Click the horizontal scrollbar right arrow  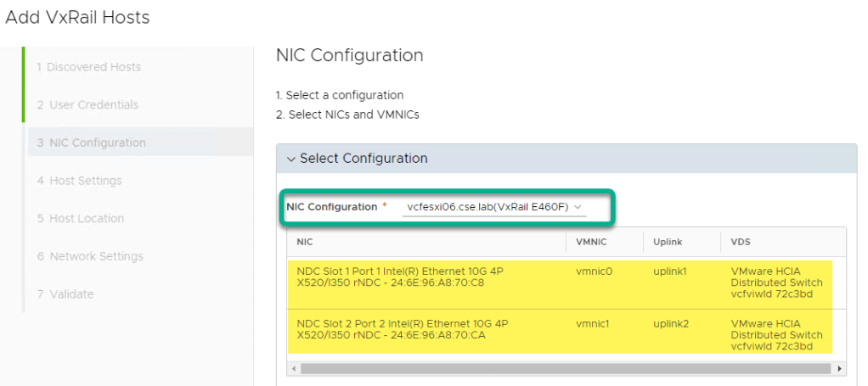pos(840,369)
